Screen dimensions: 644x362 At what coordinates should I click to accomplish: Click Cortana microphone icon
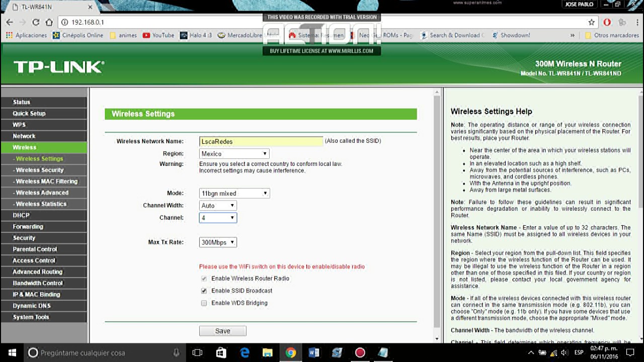pos(176,352)
